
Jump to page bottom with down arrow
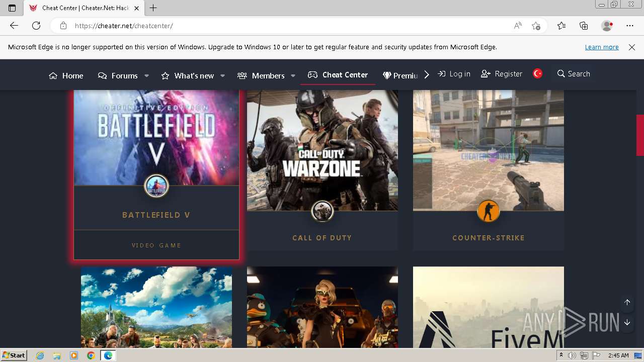tap(627, 323)
